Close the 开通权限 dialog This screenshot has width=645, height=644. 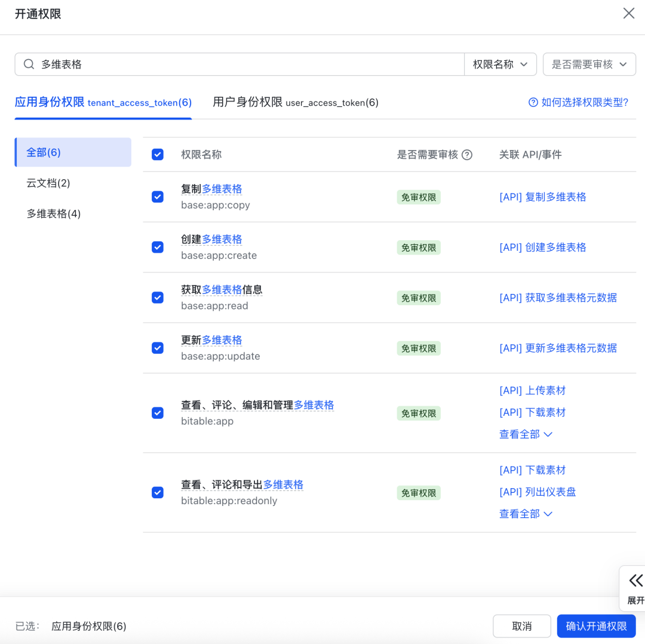click(x=628, y=13)
